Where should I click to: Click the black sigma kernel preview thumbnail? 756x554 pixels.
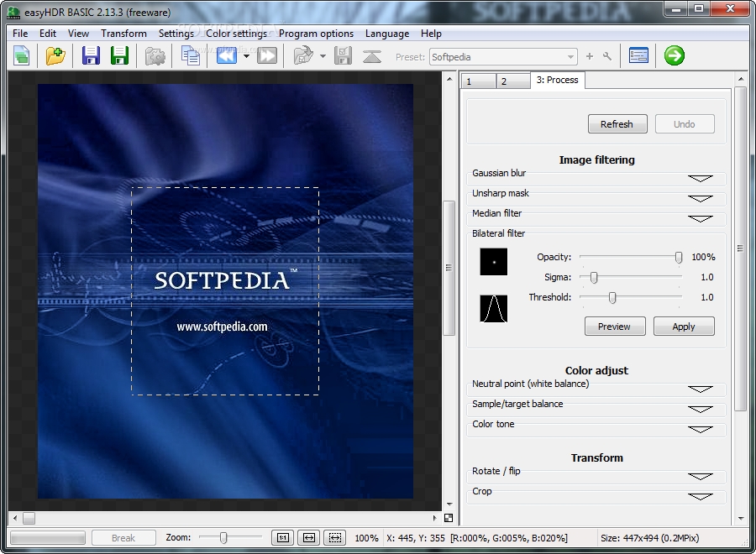[x=494, y=262]
